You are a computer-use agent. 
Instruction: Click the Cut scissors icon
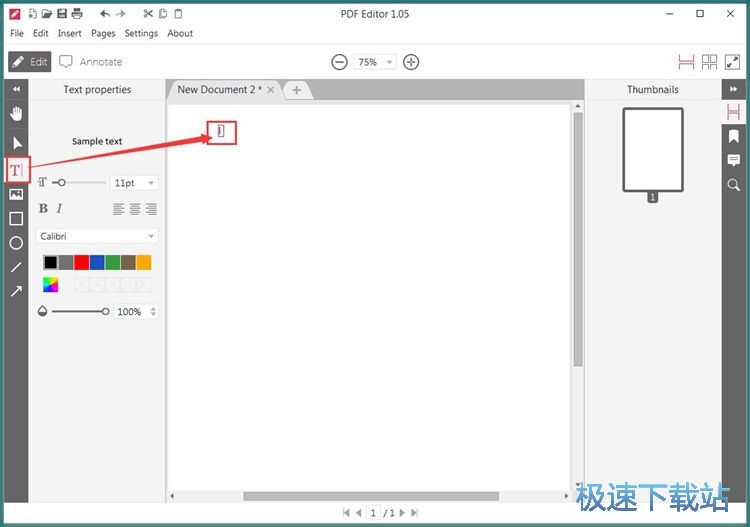148,13
